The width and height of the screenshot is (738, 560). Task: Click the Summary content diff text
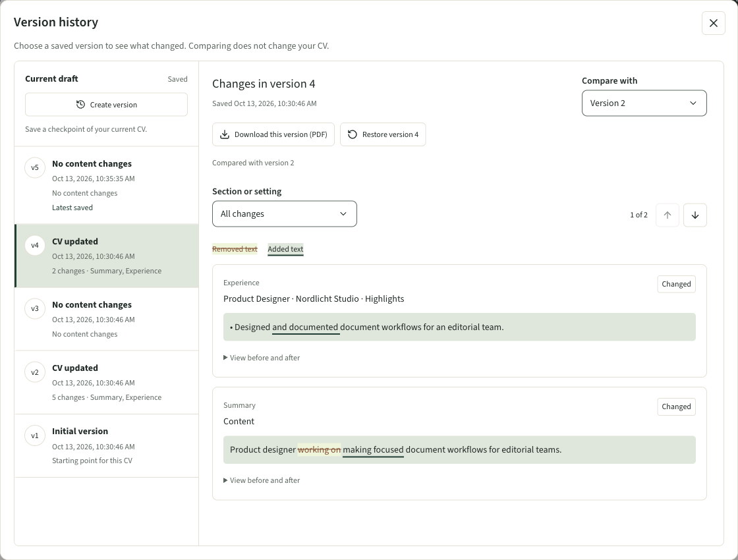[x=396, y=449]
